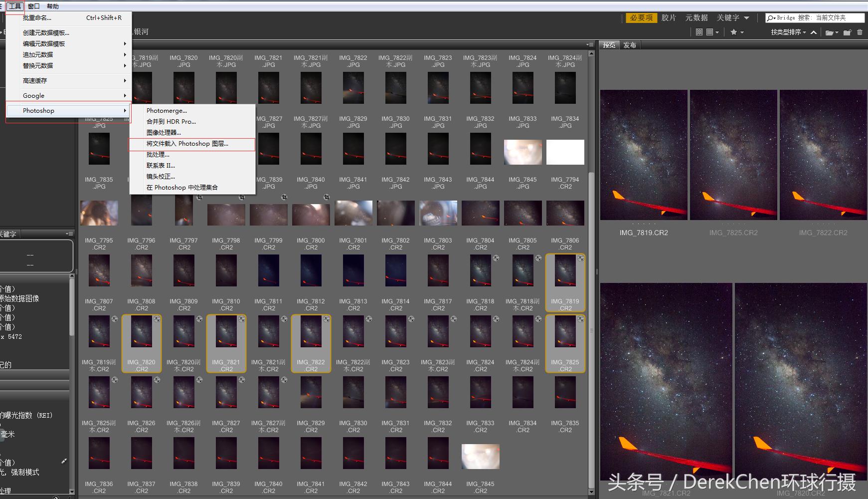This screenshot has width=868, height=499.
Task: Open the recent folders icon dropdown
Action: click(832, 32)
